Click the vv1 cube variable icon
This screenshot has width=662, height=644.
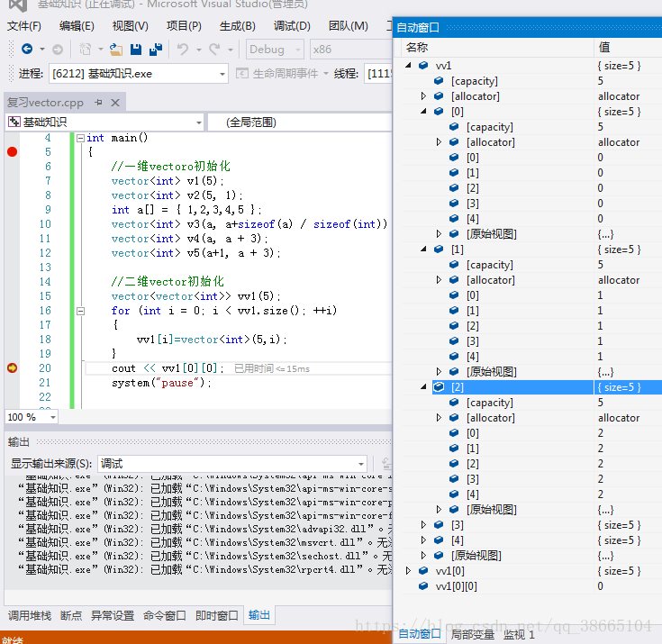[423, 66]
